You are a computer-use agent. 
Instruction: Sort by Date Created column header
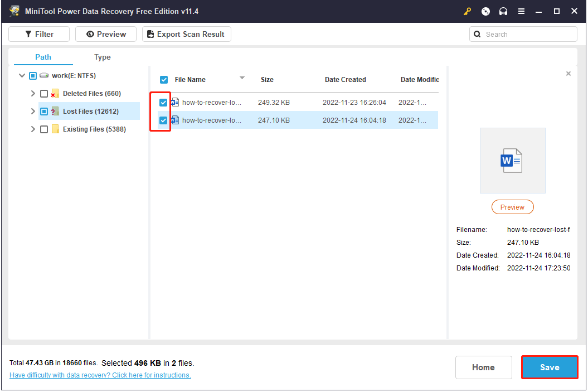(x=346, y=80)
